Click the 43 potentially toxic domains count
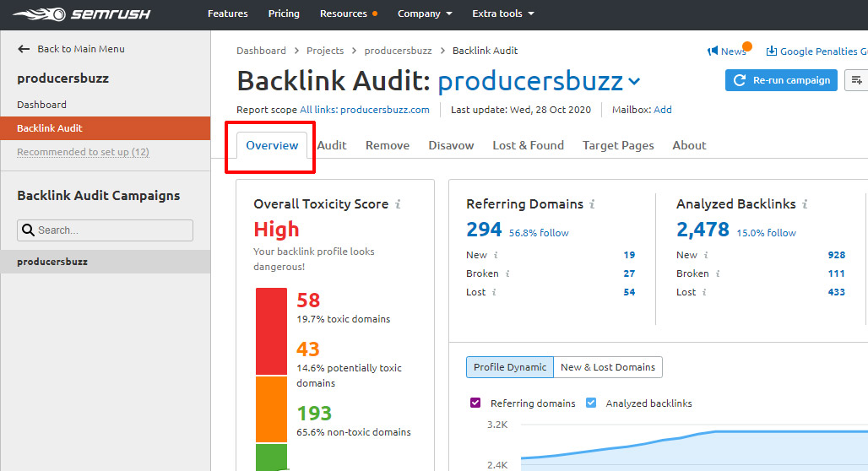The image size is (868, 471). click(x=308, y=349)
